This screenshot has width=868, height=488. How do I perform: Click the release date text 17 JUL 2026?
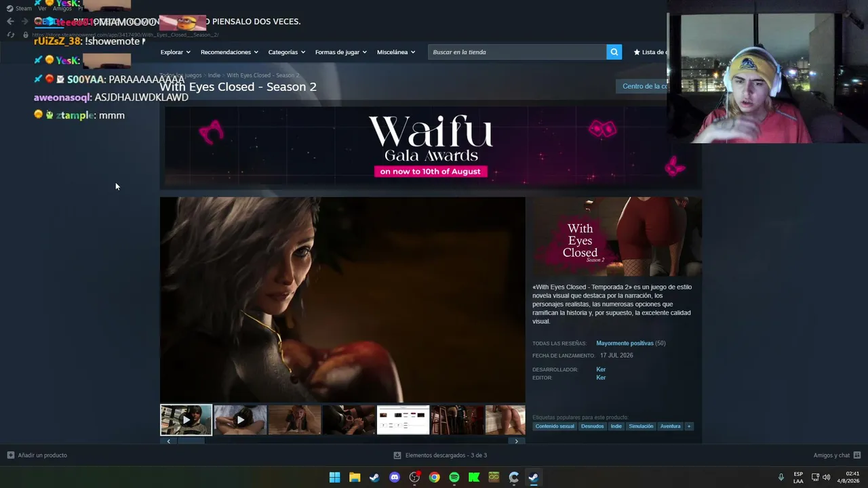[616, 356]
